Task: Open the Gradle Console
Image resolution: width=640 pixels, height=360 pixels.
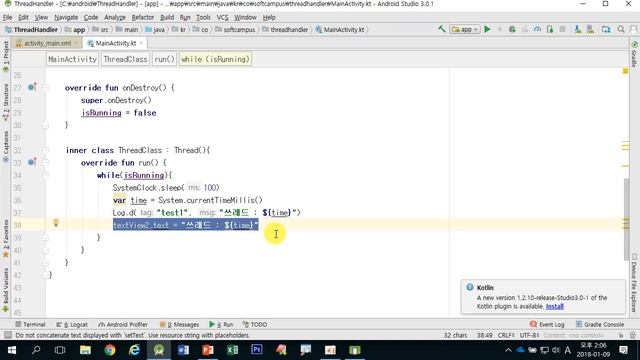Action: (600, 324)
